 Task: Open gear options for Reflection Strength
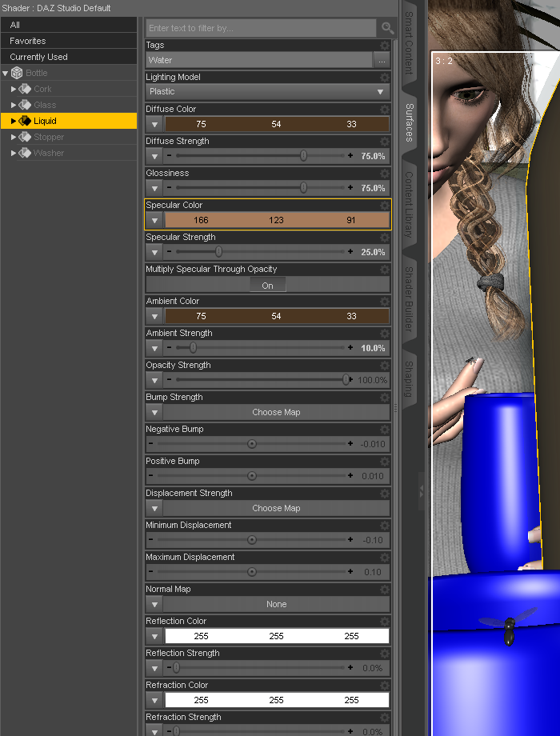(x=385, y=653)
